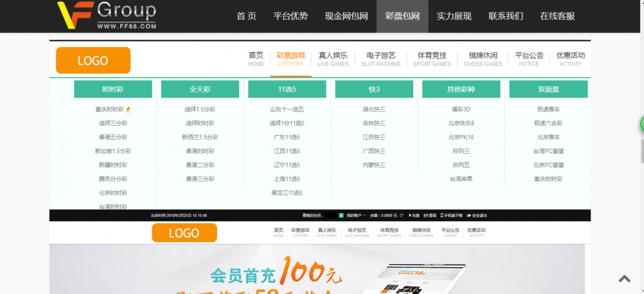Click the 充值 recharge icon in black bar
The image size is (644, 294).
pyautogui.click(x=410, y=215)
